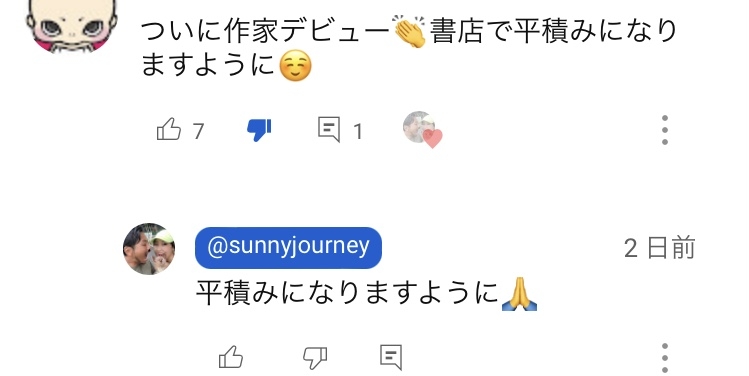Select the reply text 平積みになりますように
Screen dimensions: 749x376
347,293
